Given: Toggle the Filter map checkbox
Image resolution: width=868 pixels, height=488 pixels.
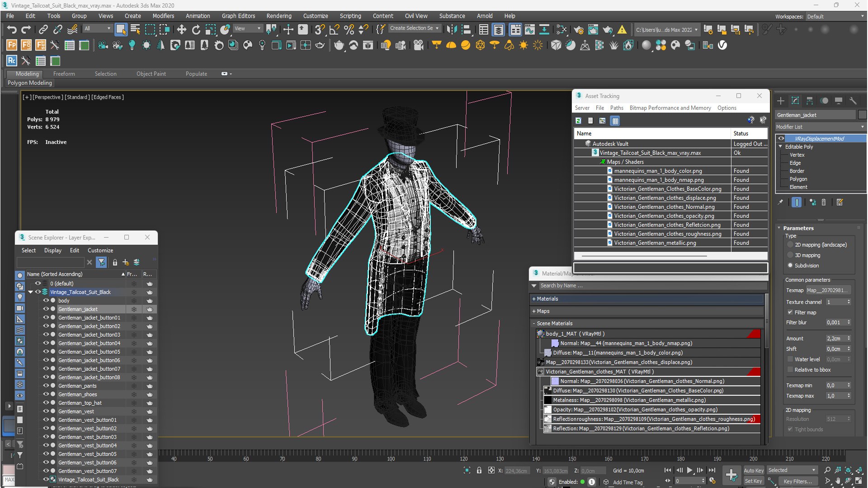Looking at the screenshot, I should [x=790, y=312].
